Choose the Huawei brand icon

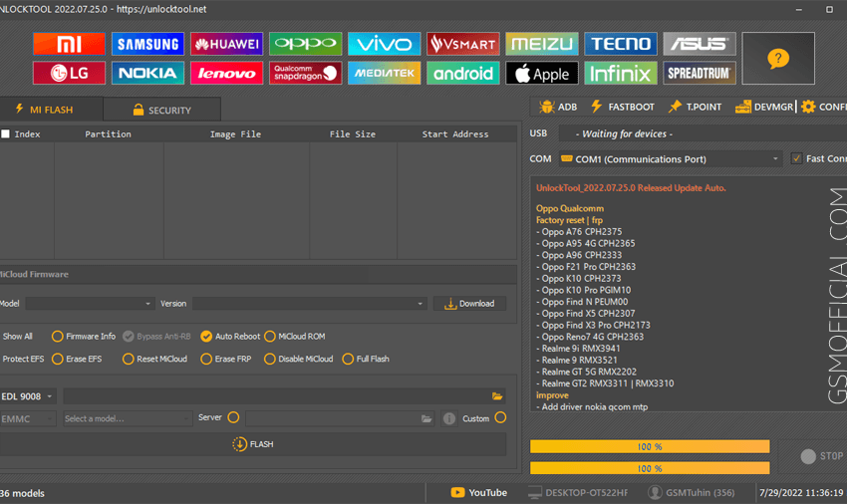click(x=226, y=44)
